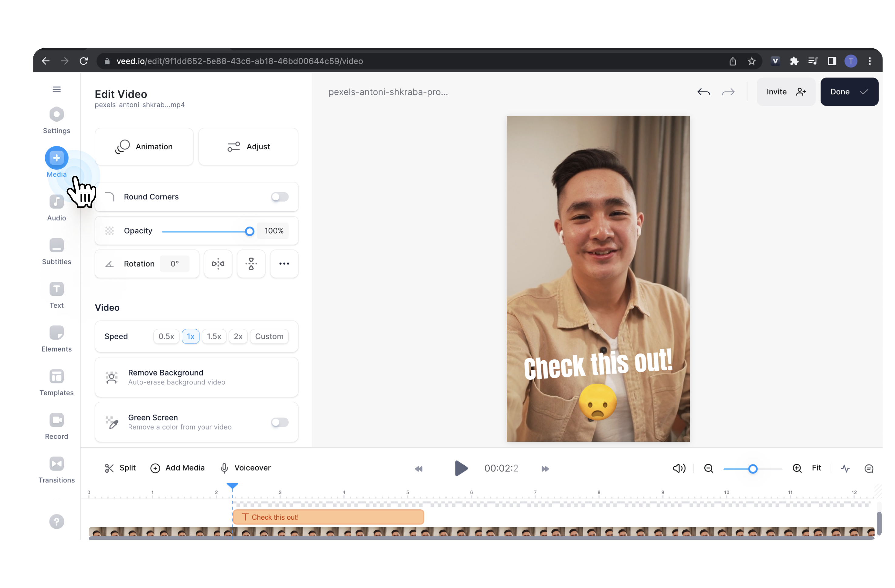
Task: Select 2x speed
Action: pos(238,336)
